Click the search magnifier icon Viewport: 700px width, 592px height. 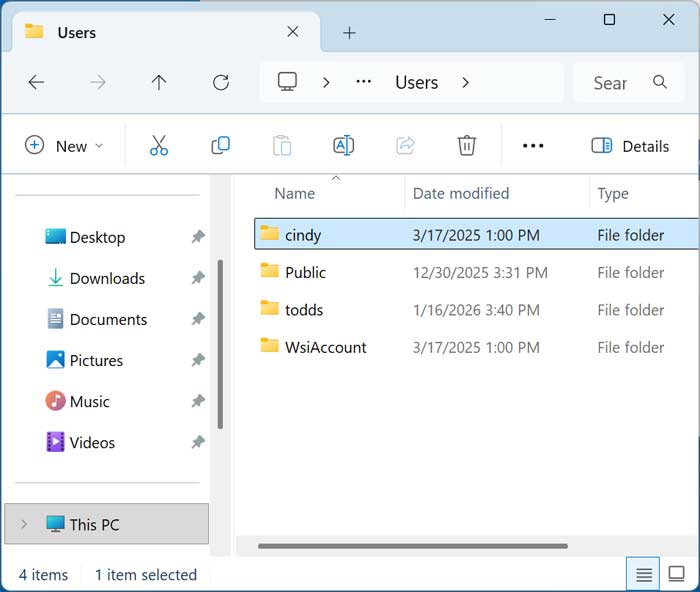(660, 82)
